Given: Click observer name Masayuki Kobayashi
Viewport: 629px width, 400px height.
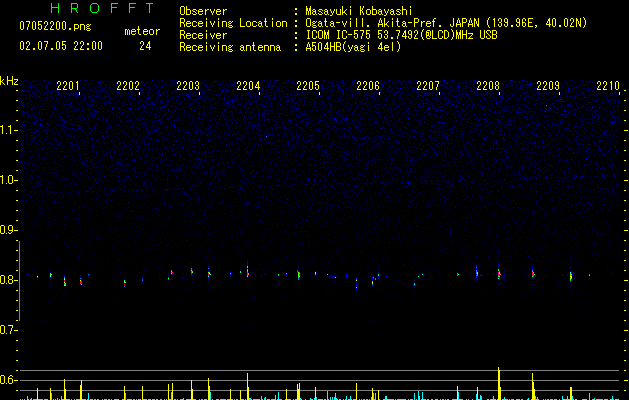Looking at the screenshot, I should point(359,11).
